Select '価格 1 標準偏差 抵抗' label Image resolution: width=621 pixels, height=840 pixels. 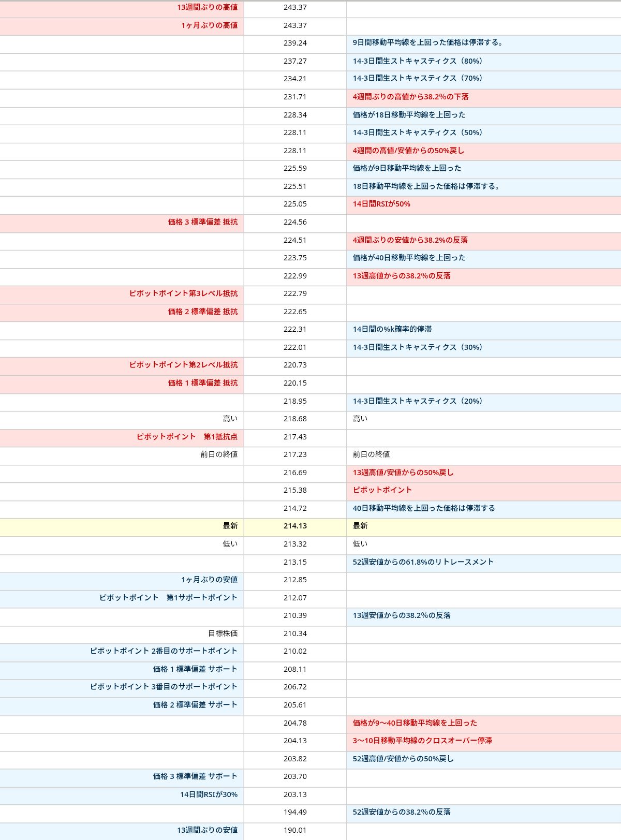pyautogui.click(x=203, y=383)
